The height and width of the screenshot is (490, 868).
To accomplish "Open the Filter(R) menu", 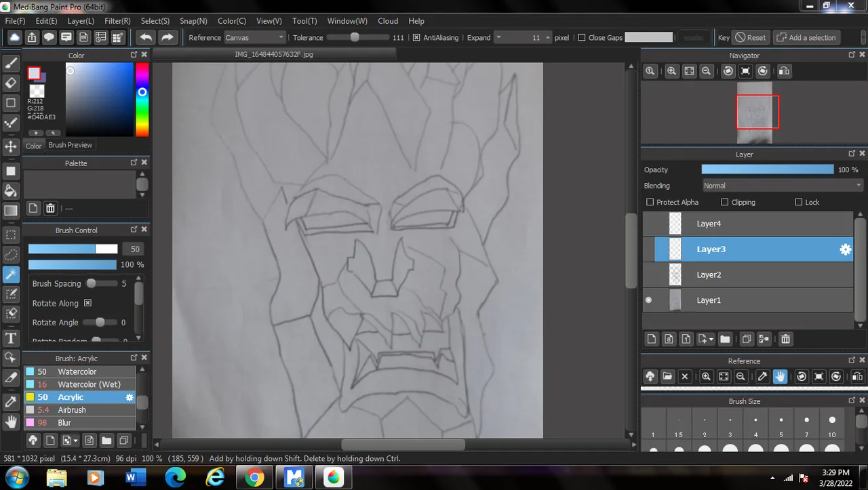I will pos(117,21).
